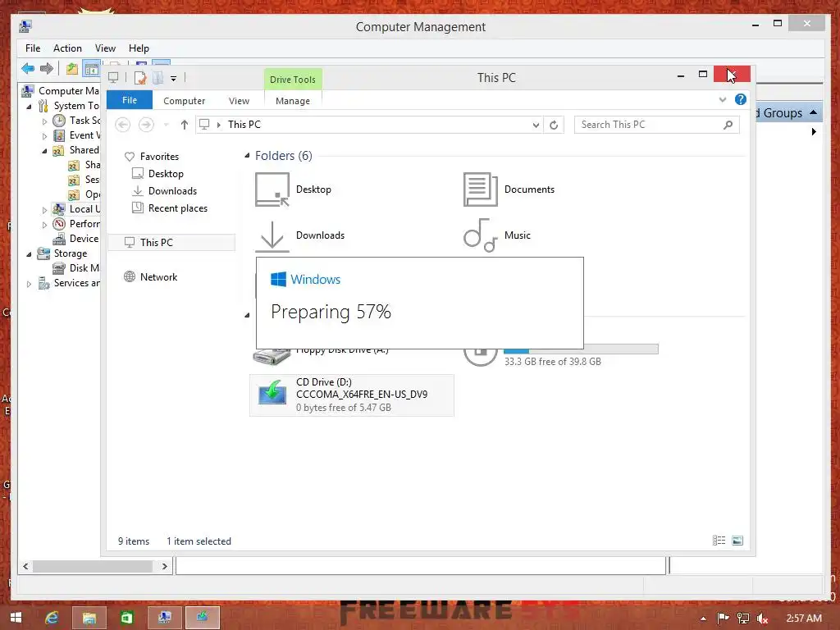Select the Drive Tools contextual tab
The height and width of the screenshot is (630, 840).
[293, 80]
